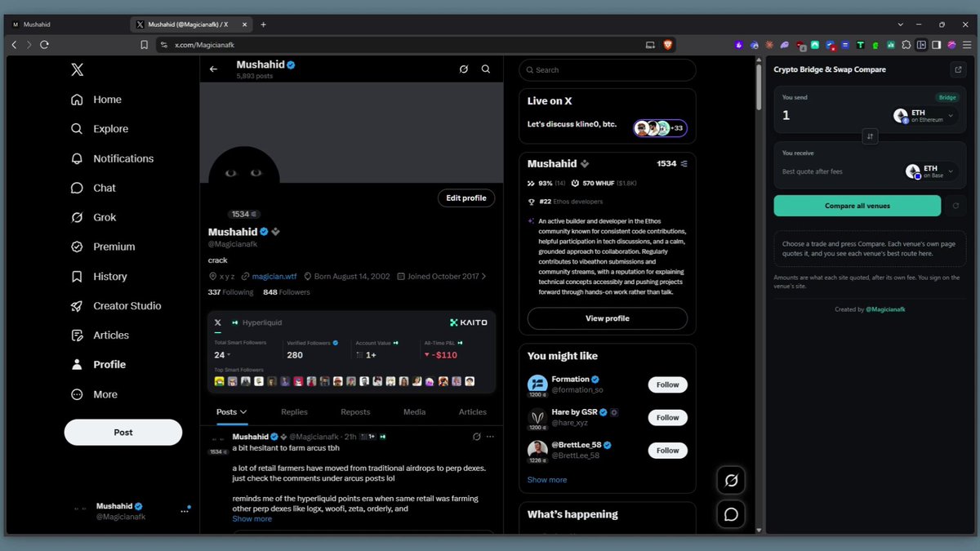Open the floating Grok button
Viewport: 980px width, 551px height.
[x=731, y=481]
